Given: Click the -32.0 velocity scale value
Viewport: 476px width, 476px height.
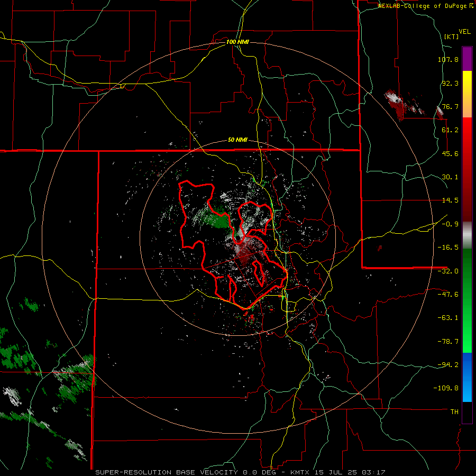Looking at the screenshot, I should 448,271.
